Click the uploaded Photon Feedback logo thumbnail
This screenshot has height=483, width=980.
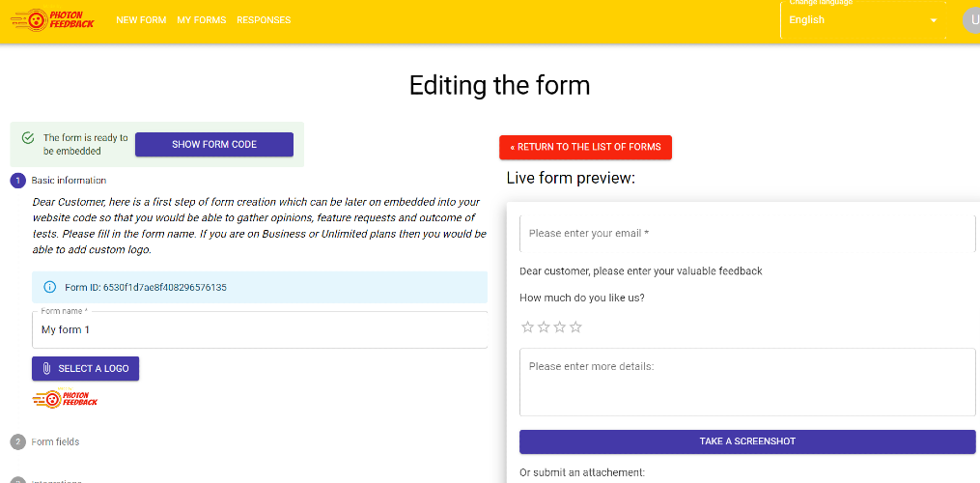pos(65,398)
